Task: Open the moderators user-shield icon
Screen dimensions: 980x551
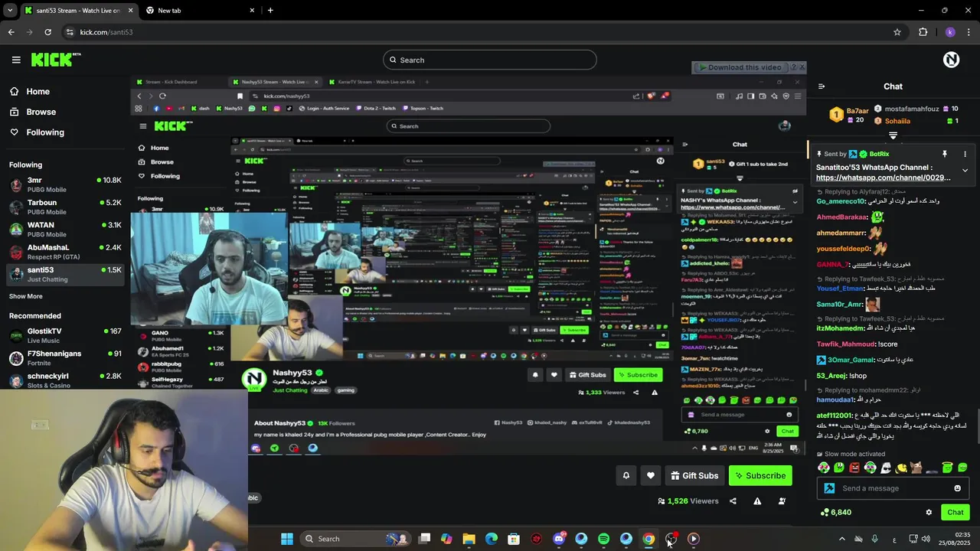Action: [782, 501]
